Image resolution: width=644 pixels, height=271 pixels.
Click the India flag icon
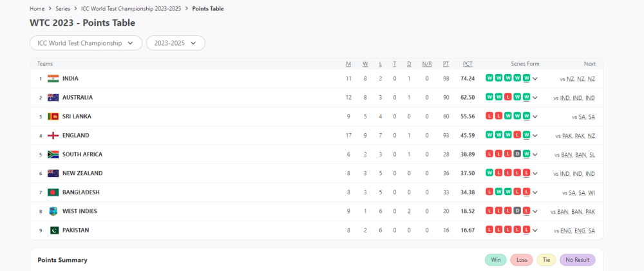point(53,79)
